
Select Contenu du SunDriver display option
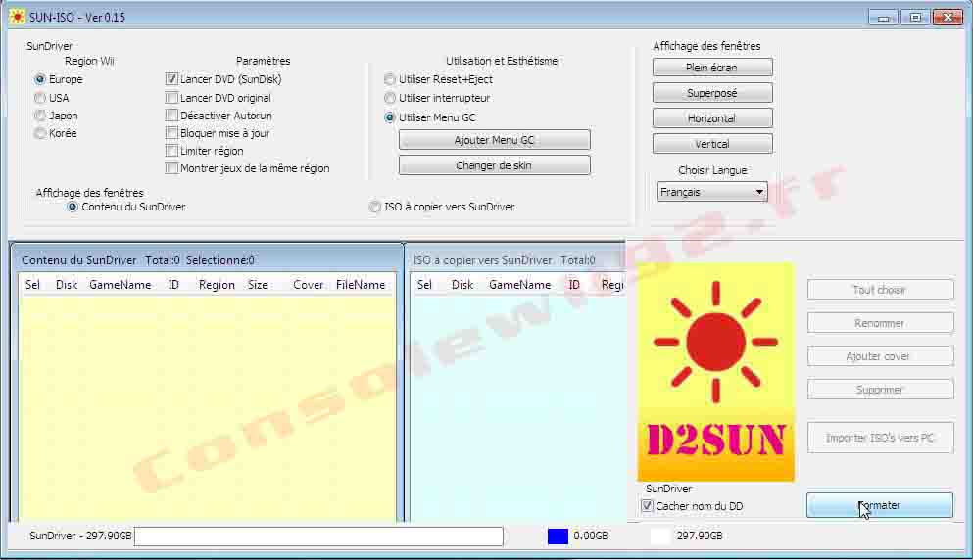point(73,207)
